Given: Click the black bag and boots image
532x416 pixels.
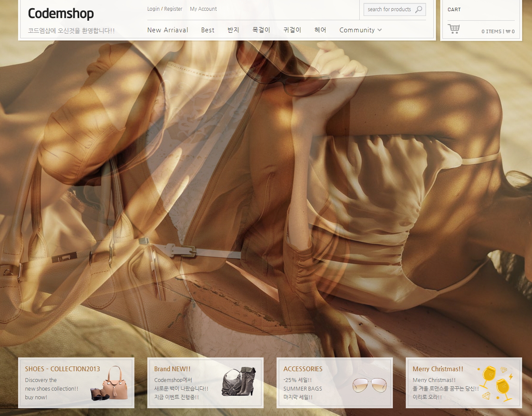Looking at the screenshot, I should pos(239,382).
